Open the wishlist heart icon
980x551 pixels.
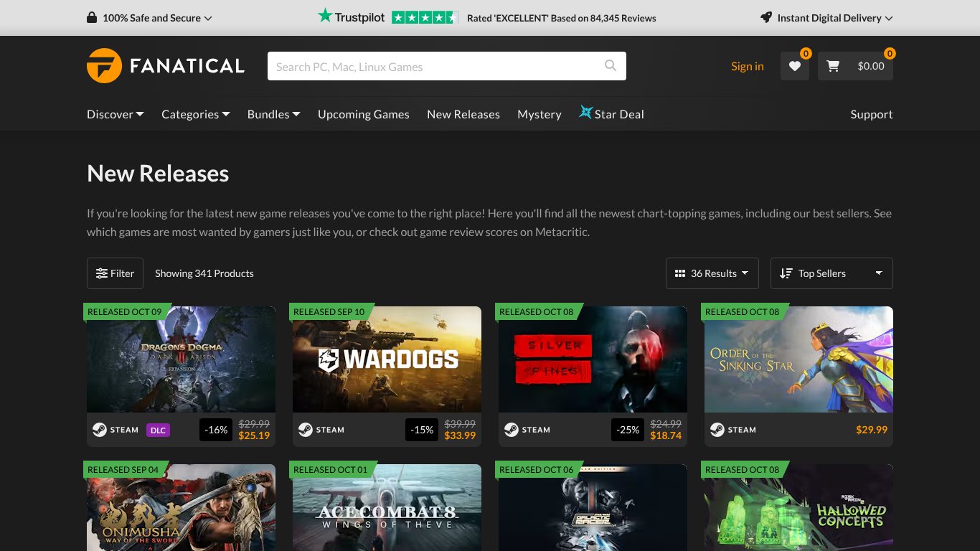795,66
